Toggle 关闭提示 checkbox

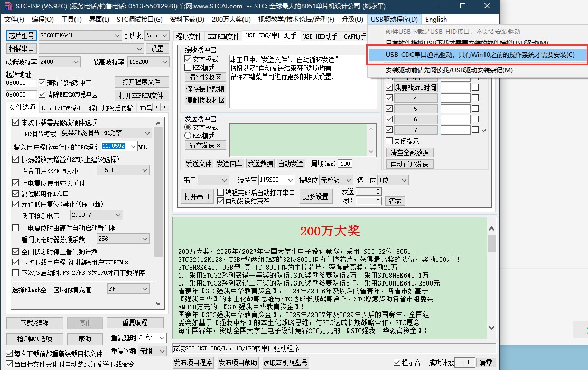[389, 141]
